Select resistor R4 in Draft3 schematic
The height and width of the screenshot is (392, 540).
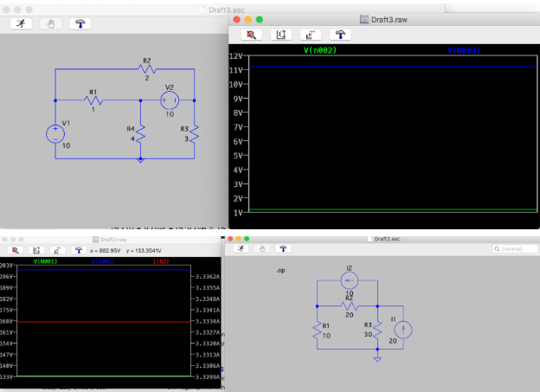pyautogui.click(x=140, y=134)
